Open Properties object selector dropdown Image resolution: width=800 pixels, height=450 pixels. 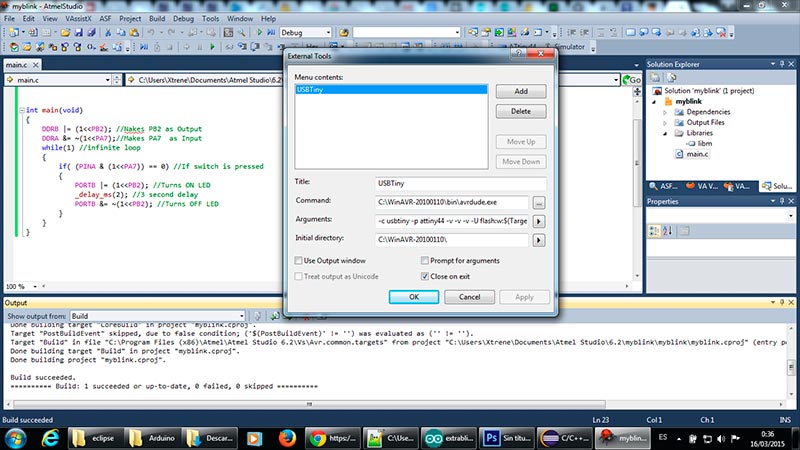[791, 216]
